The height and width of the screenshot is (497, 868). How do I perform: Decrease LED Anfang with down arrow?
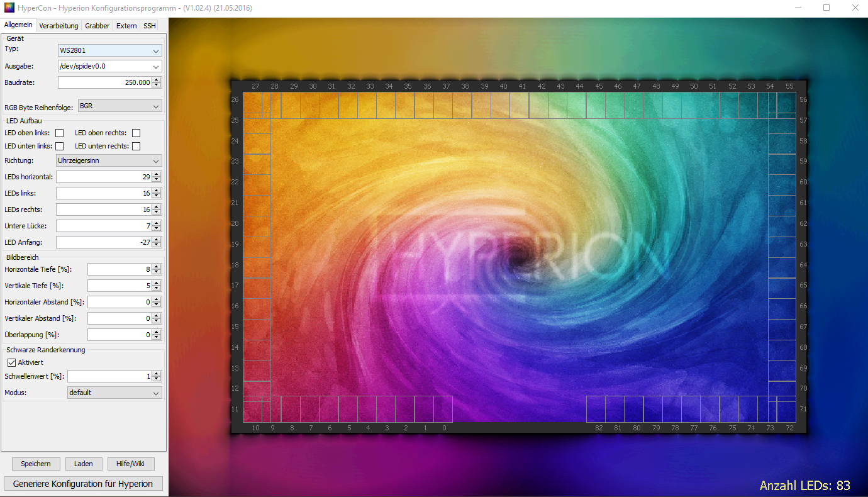[157, 245]
